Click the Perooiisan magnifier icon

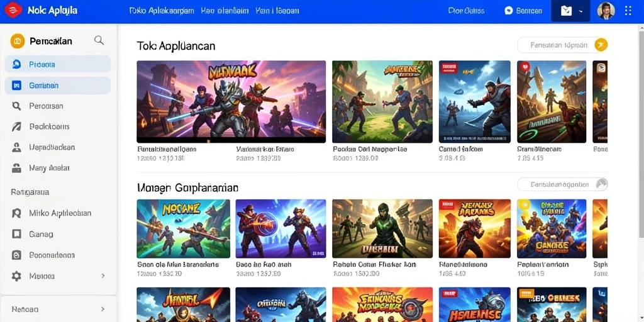click(16, 106)
